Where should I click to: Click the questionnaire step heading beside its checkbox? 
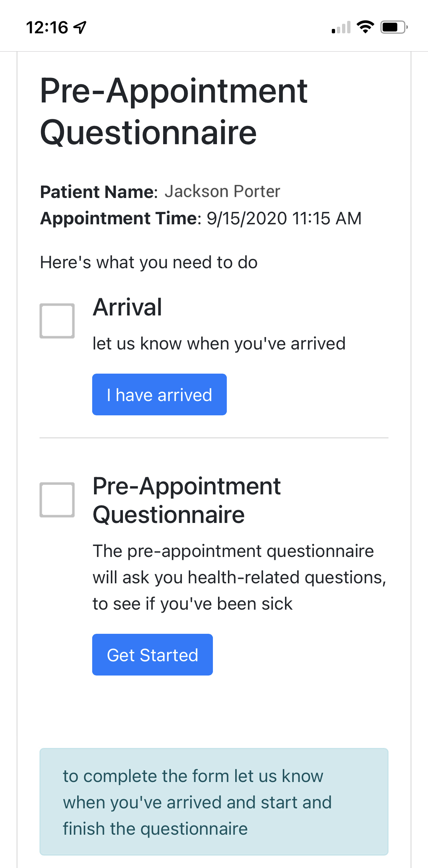tap(187, 500)
